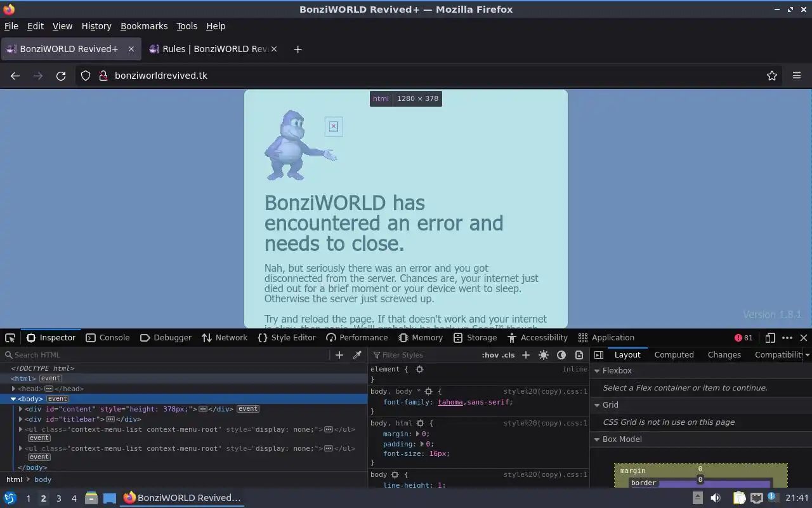812x508 pixels.
Task: Go back to previous page
Action: [x=15, y=76]
